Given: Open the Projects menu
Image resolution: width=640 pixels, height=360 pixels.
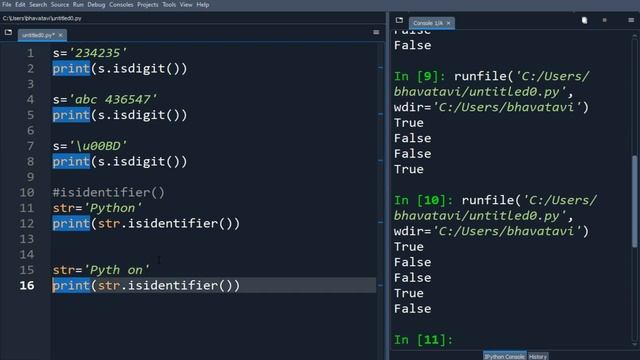Looking at the screenshot, I should point(147,5).
